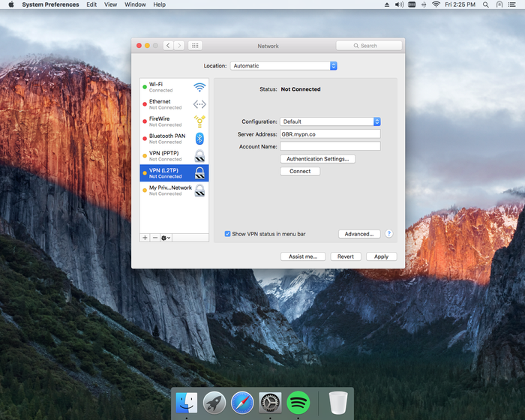This screenshot has height=420, width=525.
Task: Click Authentication Settings button
Action: click(x=318, y=159)
